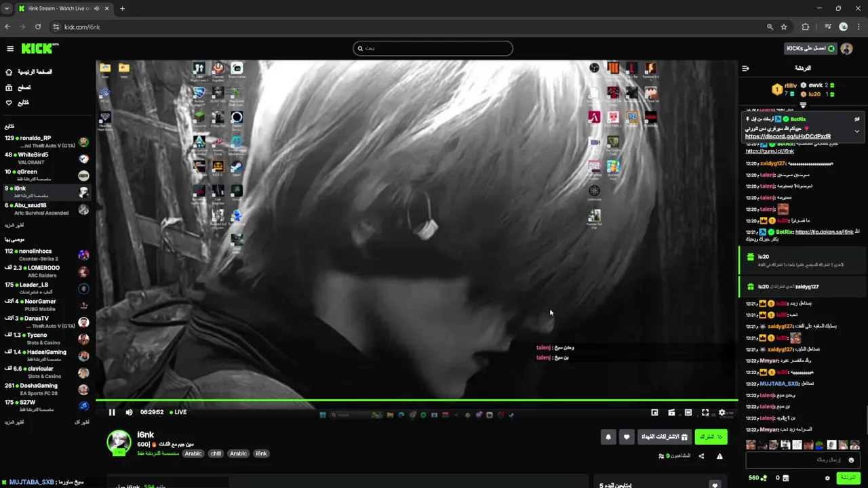Send message with green chat button
The width and height of the screenshot is (868, 488).
[x=848, y=478]
